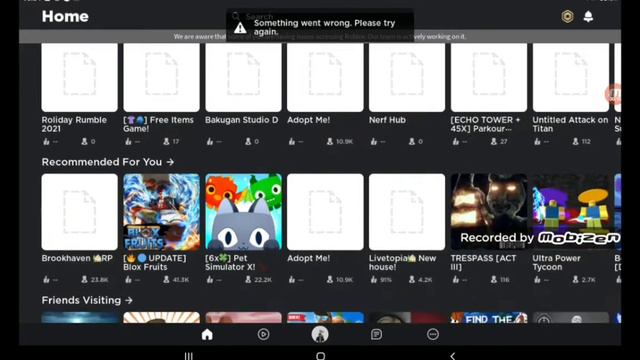Open the Discover play icon tab
640x360 pixels.
[263, 335]
